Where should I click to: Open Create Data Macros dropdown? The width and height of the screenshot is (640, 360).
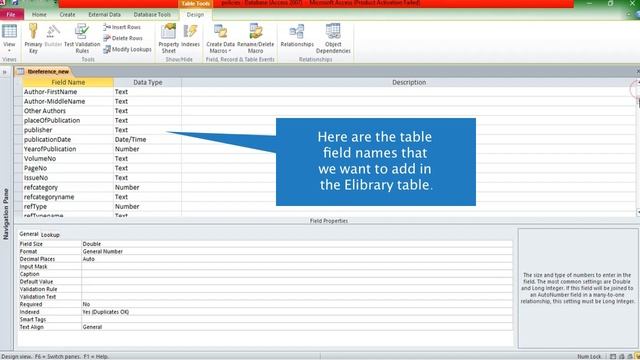coord(220,39)
